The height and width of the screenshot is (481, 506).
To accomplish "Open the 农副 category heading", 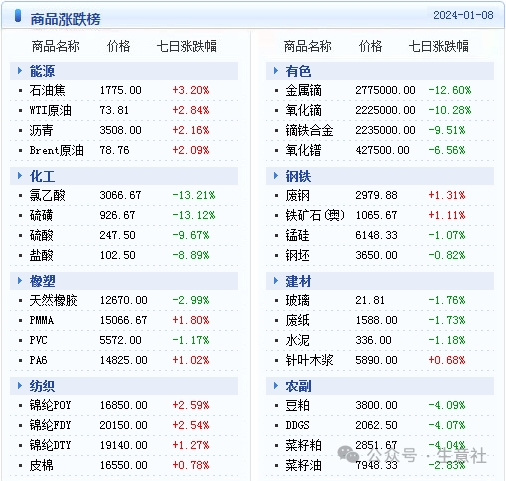I will (x=298, y=386).
